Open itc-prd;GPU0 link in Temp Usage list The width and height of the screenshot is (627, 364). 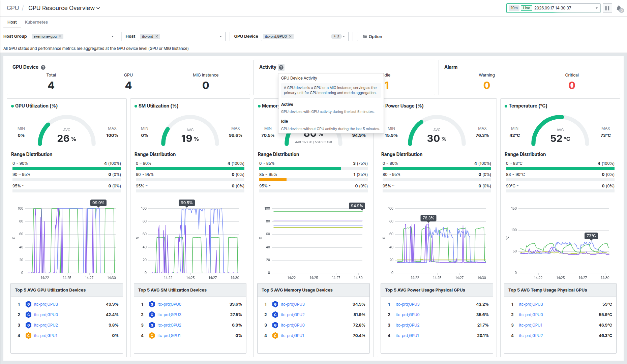tap(531, 315)
